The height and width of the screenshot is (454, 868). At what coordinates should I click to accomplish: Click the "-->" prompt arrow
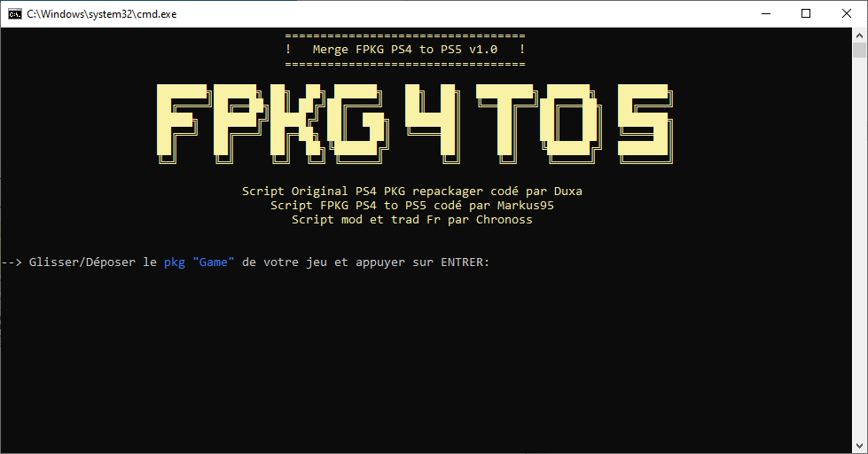pos(12,262)
